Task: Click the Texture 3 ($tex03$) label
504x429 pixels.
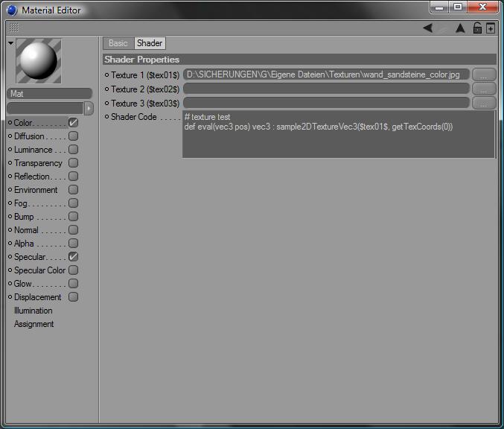Action: [x=145, y=104]
